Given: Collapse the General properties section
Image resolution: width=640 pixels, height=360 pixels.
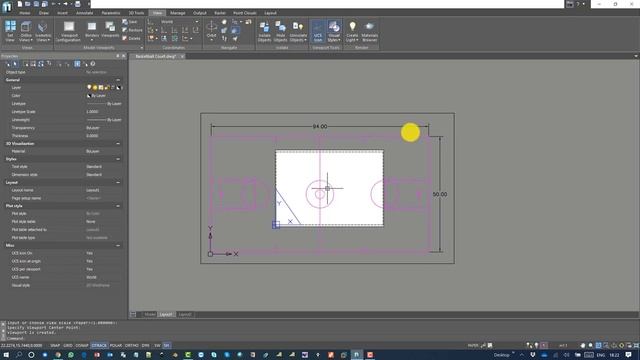Looking at the screenshot, I should click(x=118, y=80).
